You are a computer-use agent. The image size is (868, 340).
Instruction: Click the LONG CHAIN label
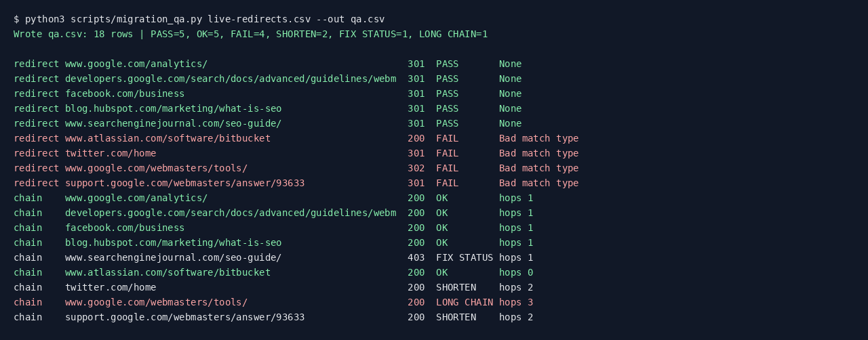click(465, 302)
